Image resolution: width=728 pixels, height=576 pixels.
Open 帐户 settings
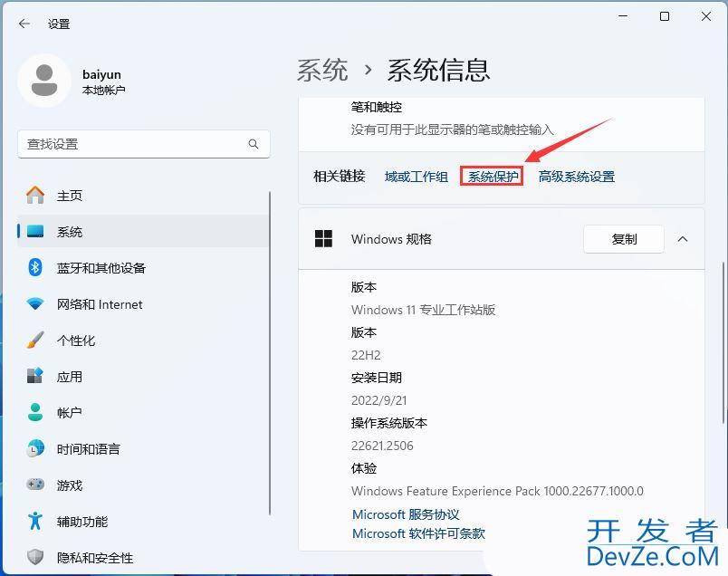click(143, 412)
